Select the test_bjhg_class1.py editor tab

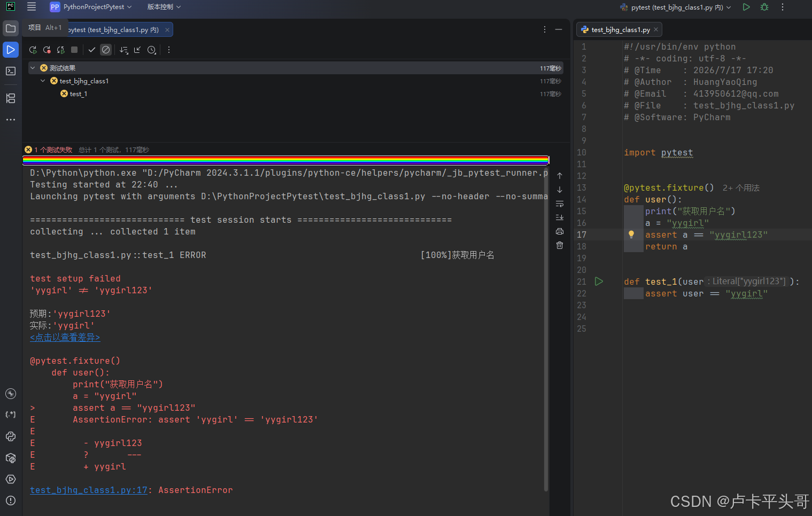tap(620, 30)
